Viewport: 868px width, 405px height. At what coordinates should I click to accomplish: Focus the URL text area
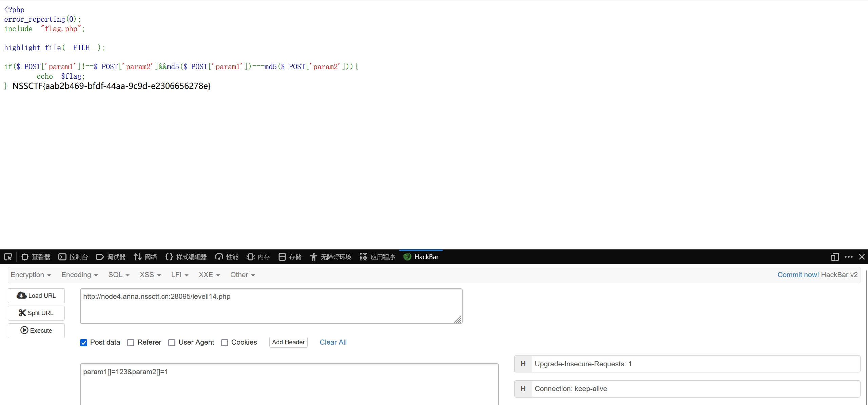(271, 306)
